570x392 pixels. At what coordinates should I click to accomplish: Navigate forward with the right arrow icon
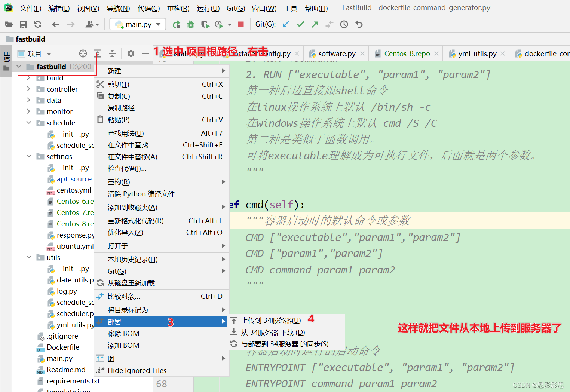tap(71, 24)
